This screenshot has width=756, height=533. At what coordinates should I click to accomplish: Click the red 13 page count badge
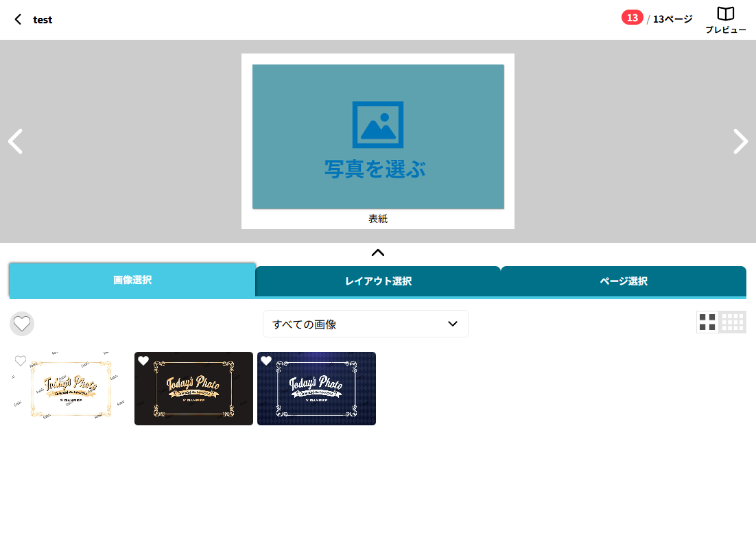point(632,18)
